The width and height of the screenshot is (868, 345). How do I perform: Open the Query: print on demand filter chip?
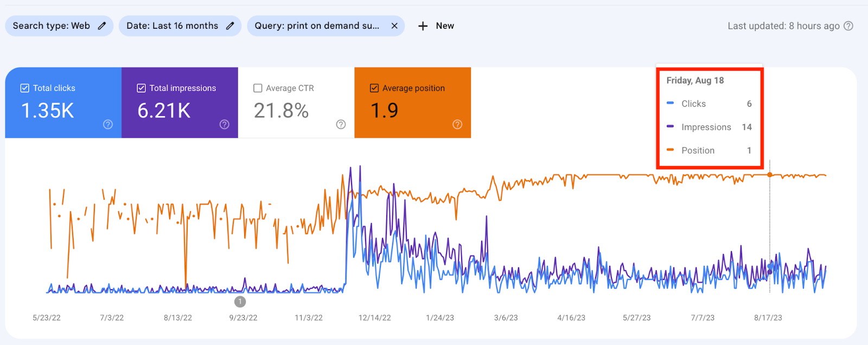[317, 25]
